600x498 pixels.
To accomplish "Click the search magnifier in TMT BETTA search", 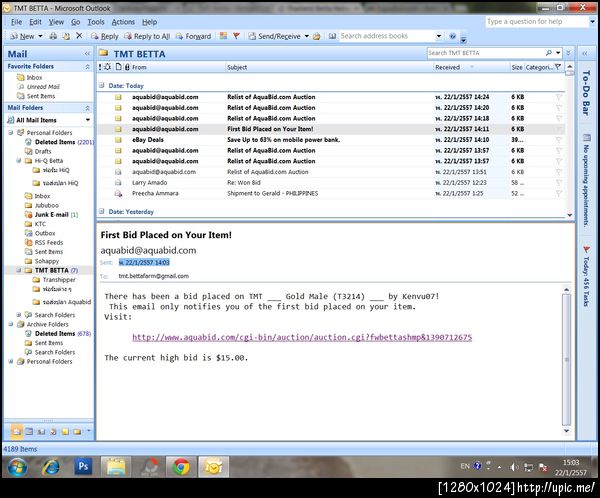I will tap(549, 53).
